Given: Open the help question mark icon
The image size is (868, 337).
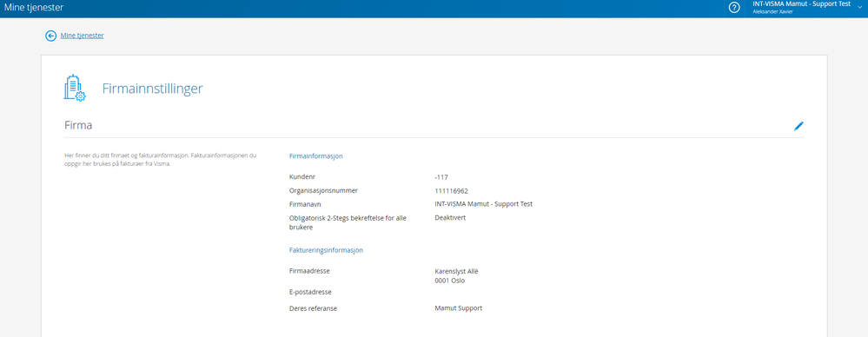Looking at the screenshot, I should click(x=734, y=8).
